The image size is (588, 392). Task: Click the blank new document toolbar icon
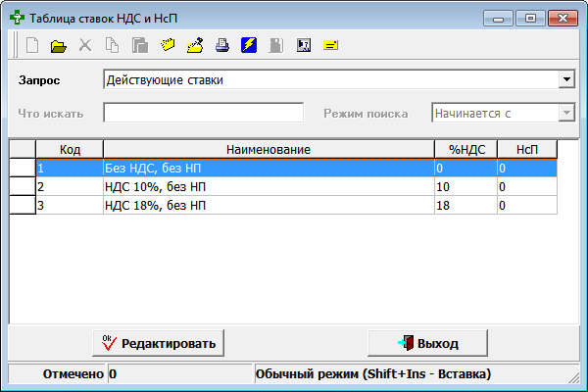(x=32, y=45)
